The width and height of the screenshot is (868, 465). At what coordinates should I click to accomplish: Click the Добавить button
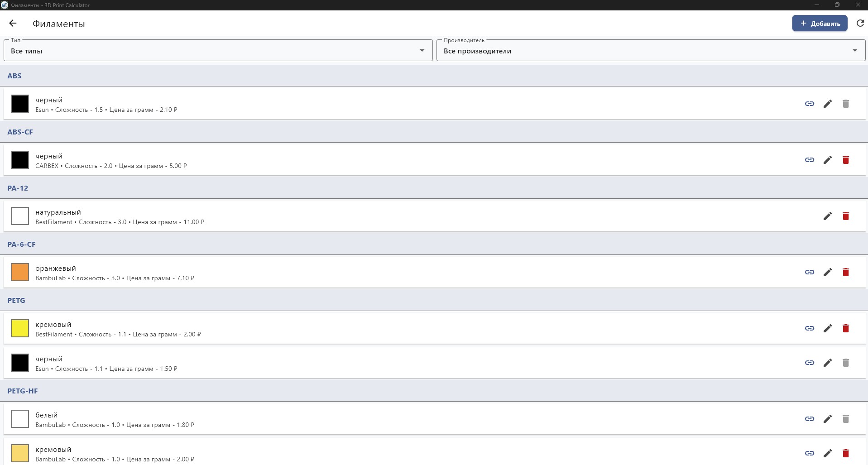point(819,24)
